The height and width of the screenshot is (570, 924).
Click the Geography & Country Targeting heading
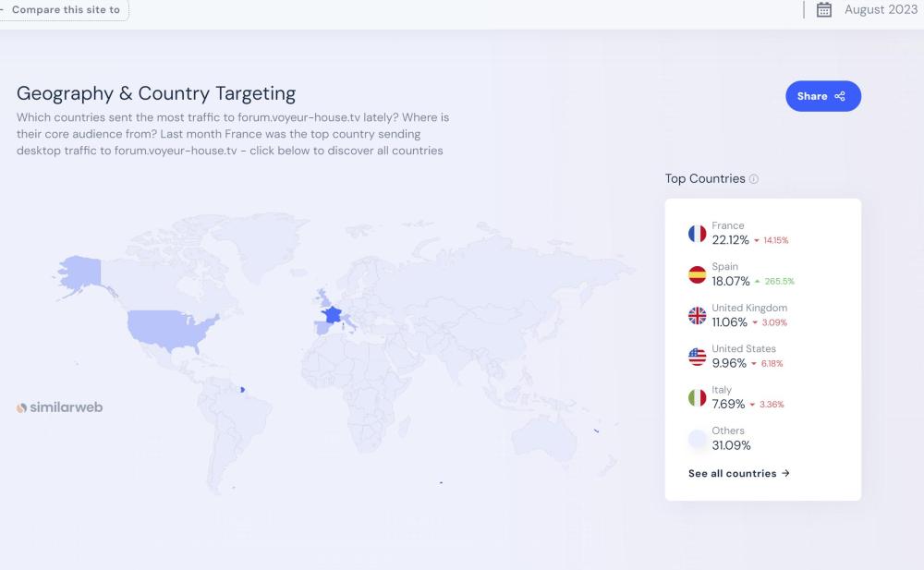pos(156,93)
